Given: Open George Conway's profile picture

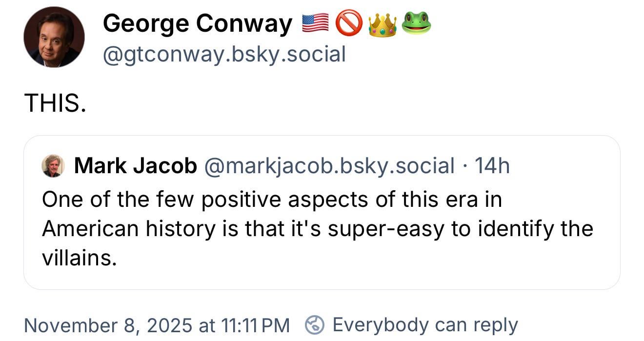Looking at the screenshot, I should [54, 37].
